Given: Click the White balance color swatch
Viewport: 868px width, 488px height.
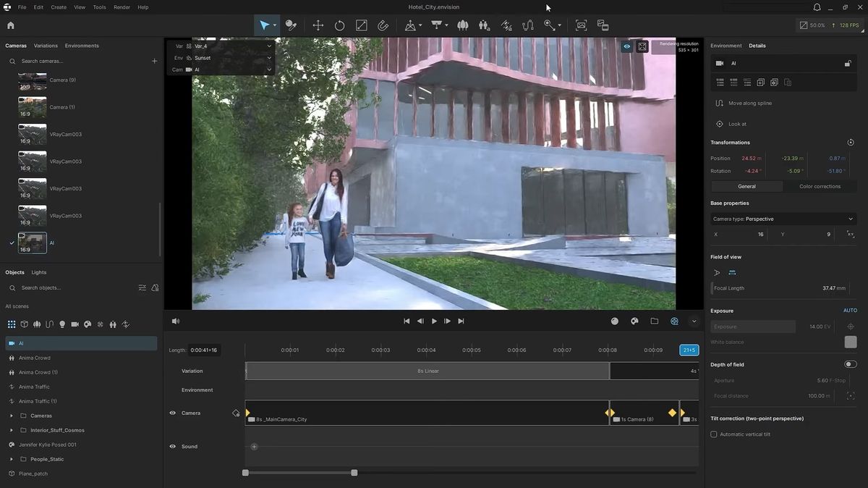Looking at the screenshot, I should (851, 342).
